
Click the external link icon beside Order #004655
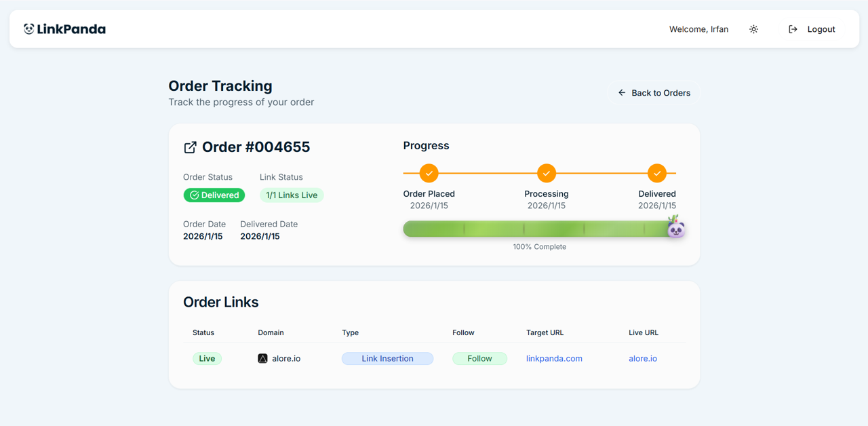[190, 147]
